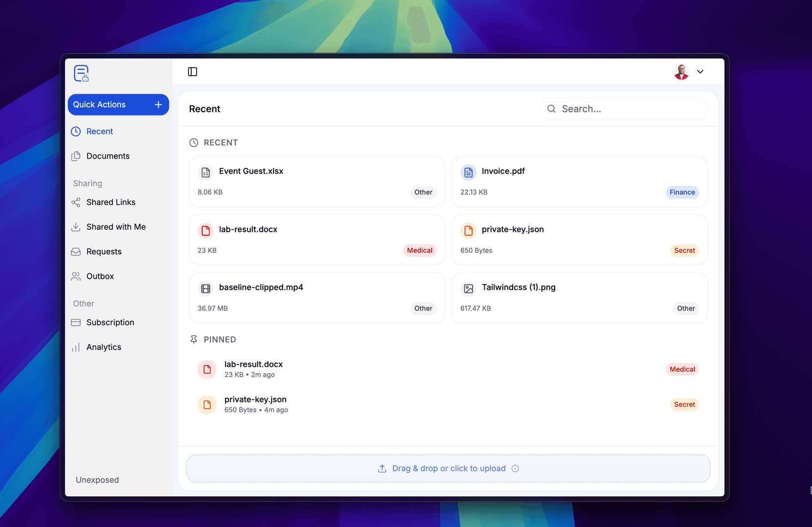
Task: Click the baseline-clipped.mp4 film icon
Action: point(206,288)
